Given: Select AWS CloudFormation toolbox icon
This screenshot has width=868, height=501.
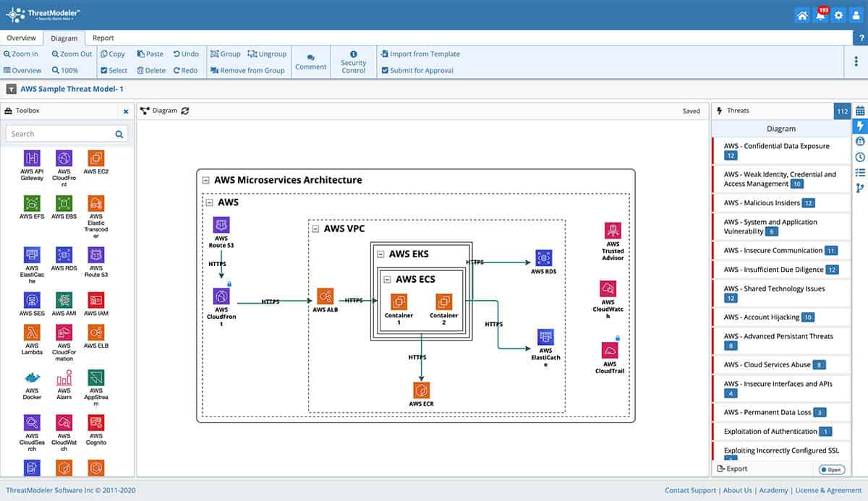Looking at the screenshot, I should [64, 332].
